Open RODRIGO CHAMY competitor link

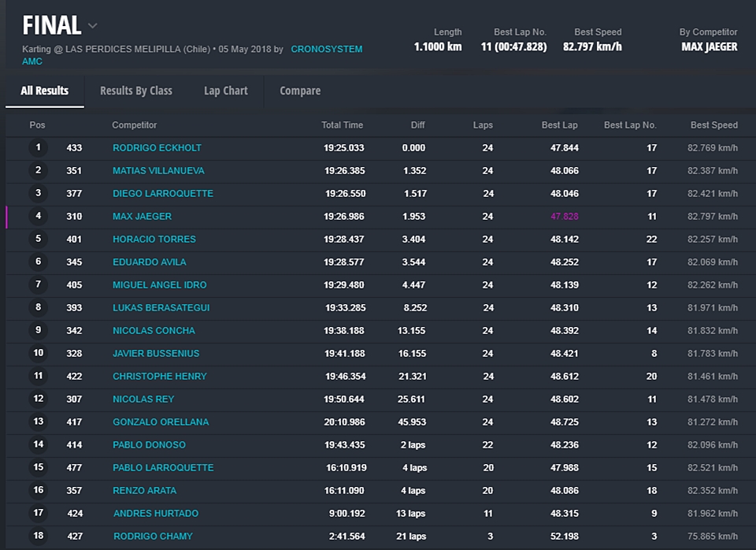coord(153,536)
